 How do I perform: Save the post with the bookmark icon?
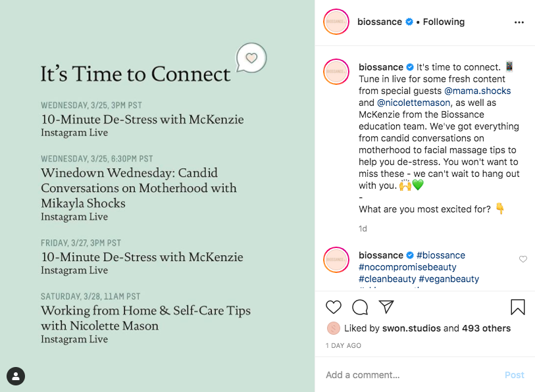pyautogui.click(x=517, y=307)
